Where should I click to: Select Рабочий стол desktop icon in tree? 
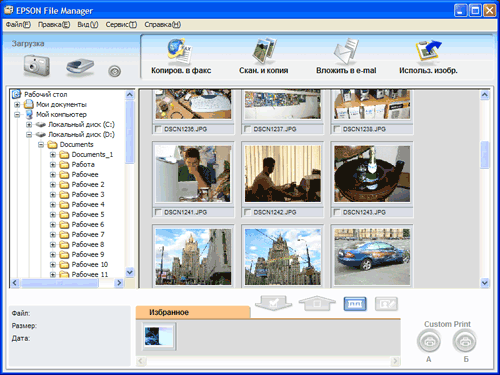click(17, 94)
